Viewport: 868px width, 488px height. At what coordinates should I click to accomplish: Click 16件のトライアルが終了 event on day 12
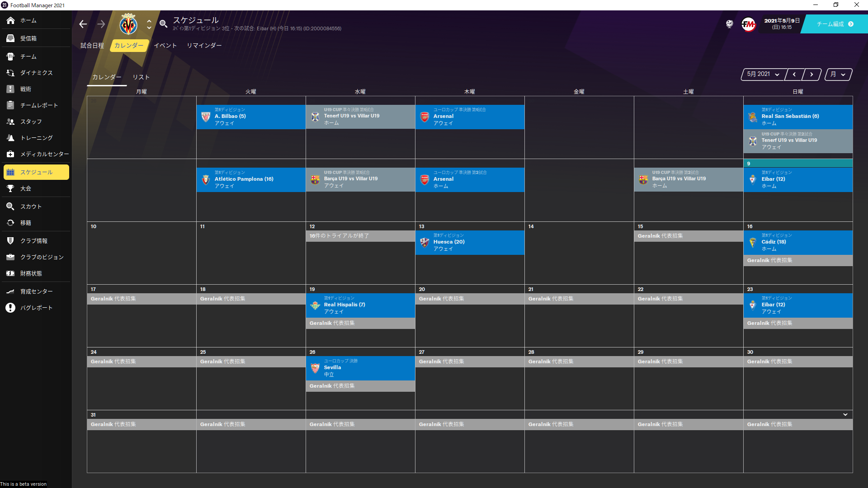[360, 236]
